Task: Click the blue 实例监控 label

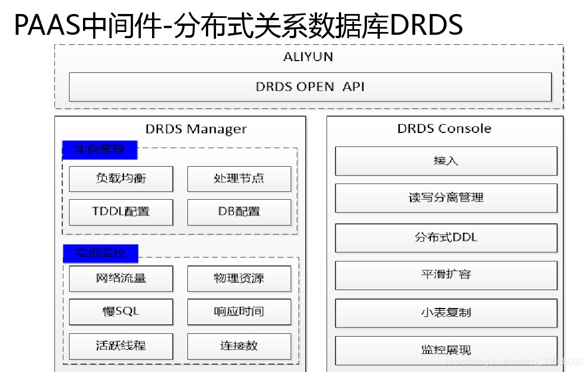Action: point(100,254)
